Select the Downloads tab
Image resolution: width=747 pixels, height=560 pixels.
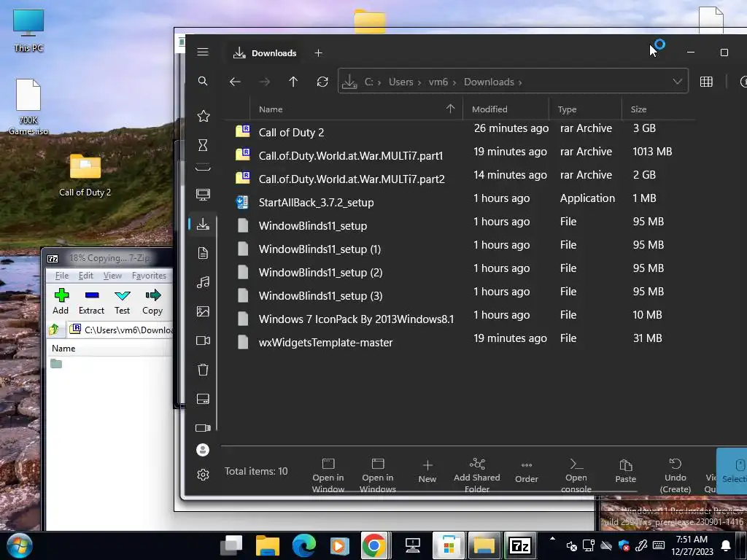click(265, 52)
